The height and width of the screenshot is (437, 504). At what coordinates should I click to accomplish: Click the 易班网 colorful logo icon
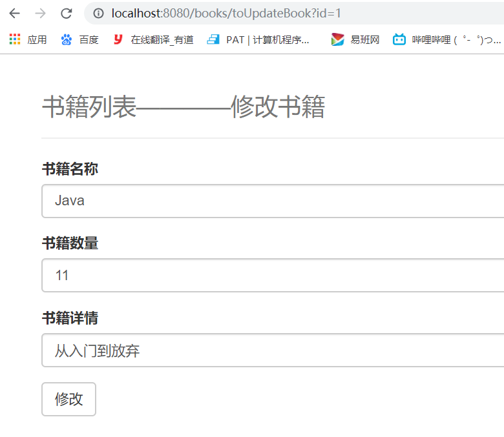pyautogui.click(x=337, y=39)
